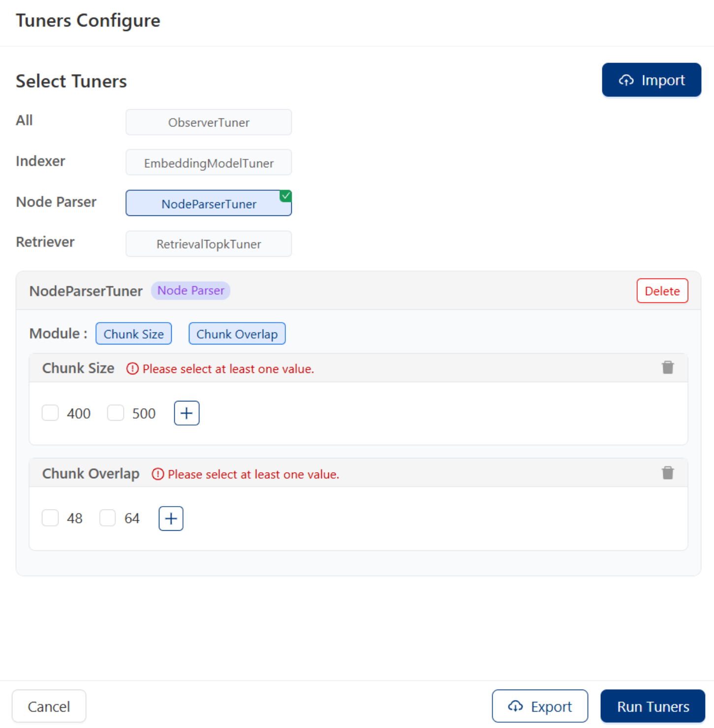
Task: Switch to the Chunk Overlap module tab
Action: pos(237,334)
